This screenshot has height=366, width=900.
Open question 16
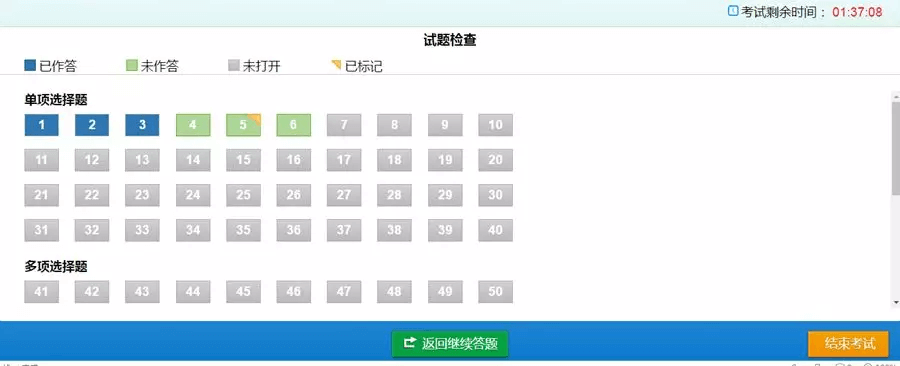[294, 160]
